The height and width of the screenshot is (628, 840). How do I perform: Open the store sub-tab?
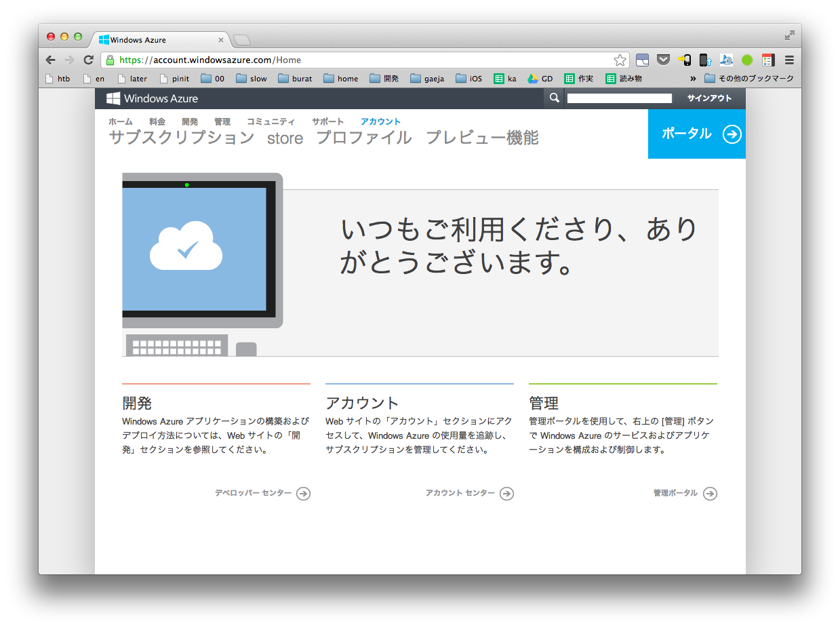(285, 138)
